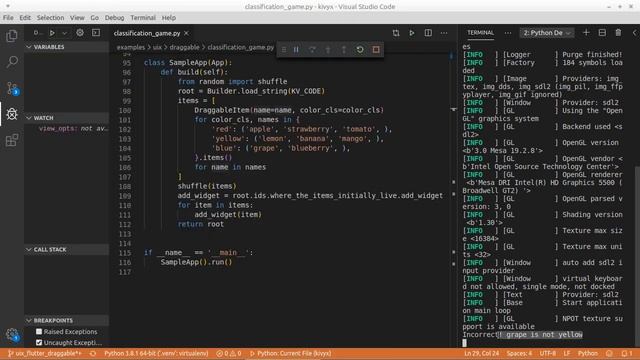
Task: Open the File menu
Action: [x=8, y=18]
